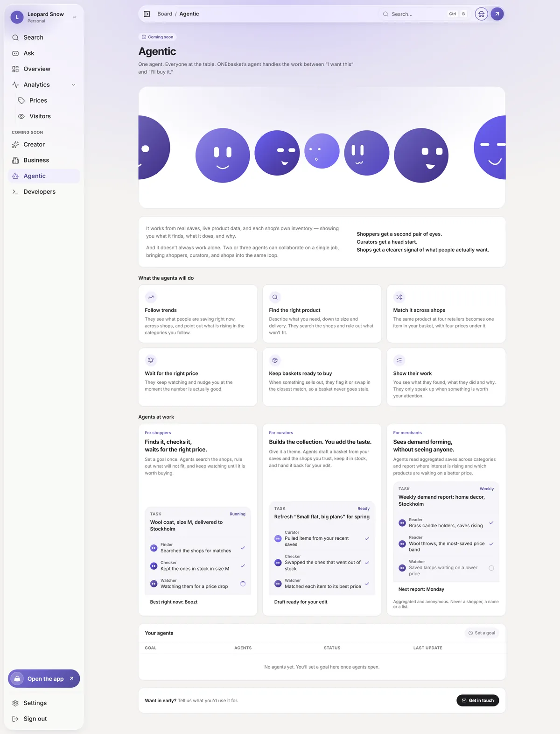Click Open the app button
The image size is (560, 734).
(44, 679)
